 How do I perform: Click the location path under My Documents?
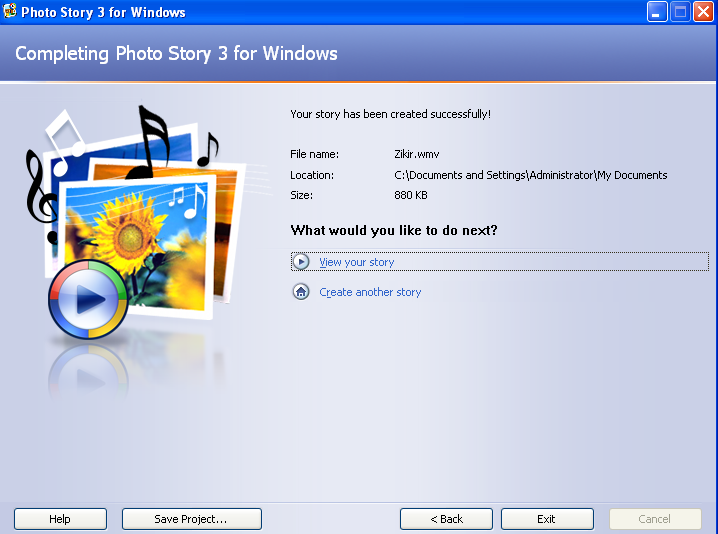(531, 175)
